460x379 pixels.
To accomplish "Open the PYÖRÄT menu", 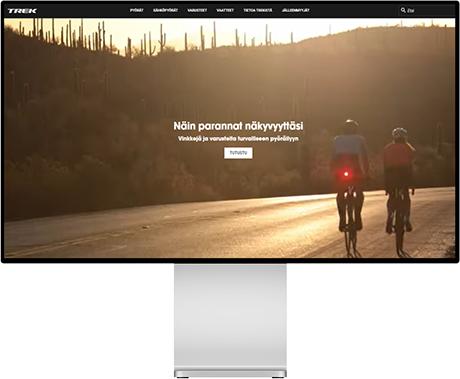I will (x=136, y=10).
